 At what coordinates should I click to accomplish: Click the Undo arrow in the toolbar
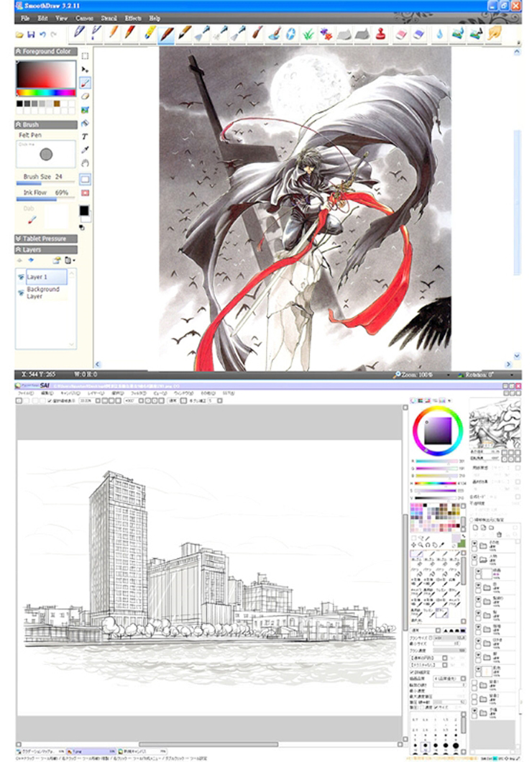43,34
